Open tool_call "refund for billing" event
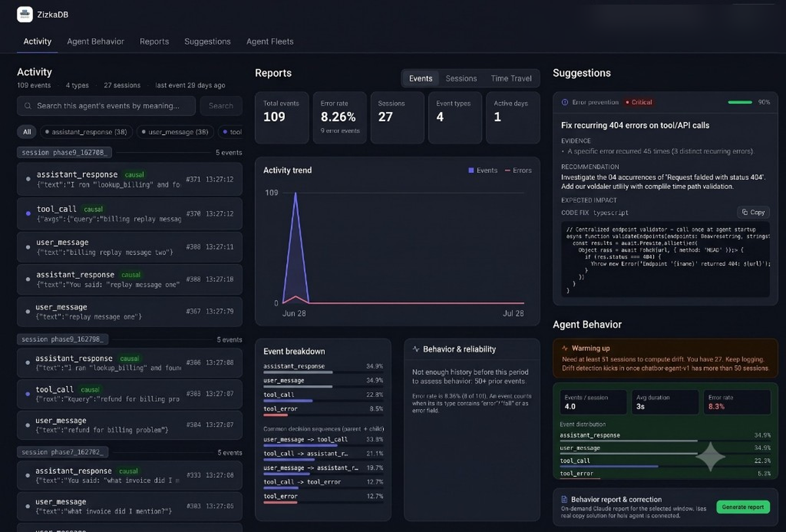Image resolution: width=786 pixels, height=532 pixels. tap(130, 393)
